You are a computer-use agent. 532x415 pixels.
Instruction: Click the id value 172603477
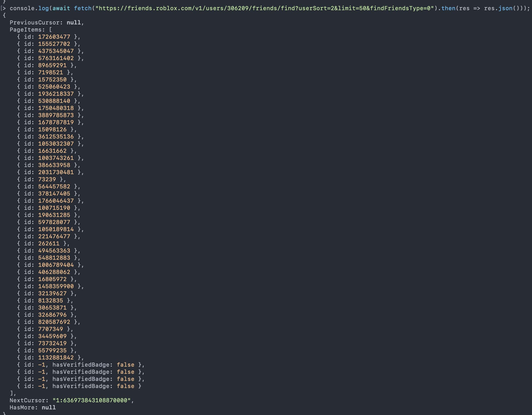54,37
